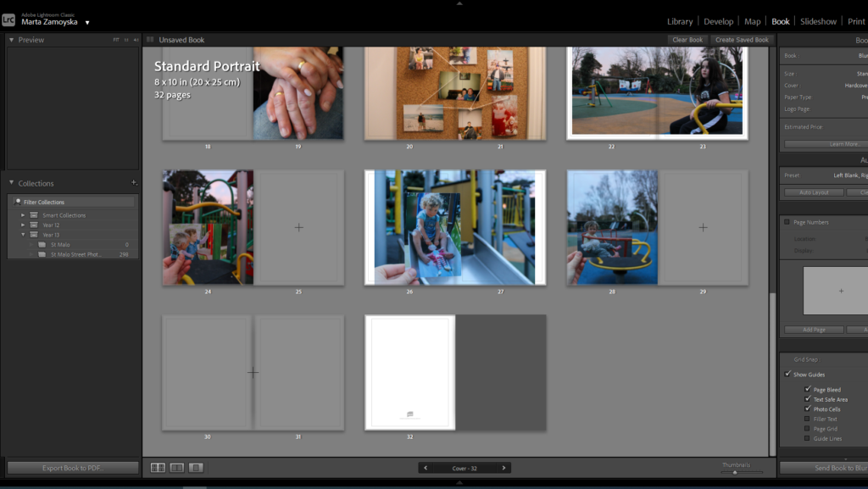Viewport: 868px width, 489px height.
Task: Open the Auto Layout Preset dropdown
Action: click(850, 175)
